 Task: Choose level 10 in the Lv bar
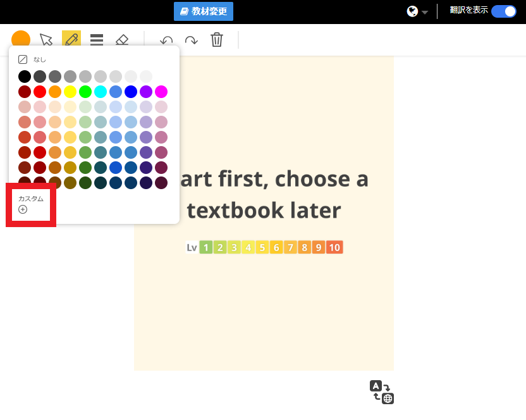(334, 247)
